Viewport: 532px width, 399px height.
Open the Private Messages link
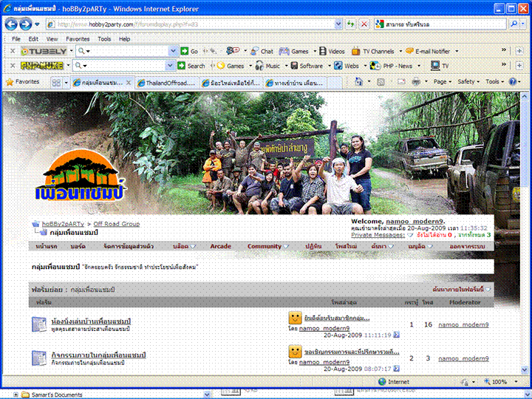coord(378,234)
